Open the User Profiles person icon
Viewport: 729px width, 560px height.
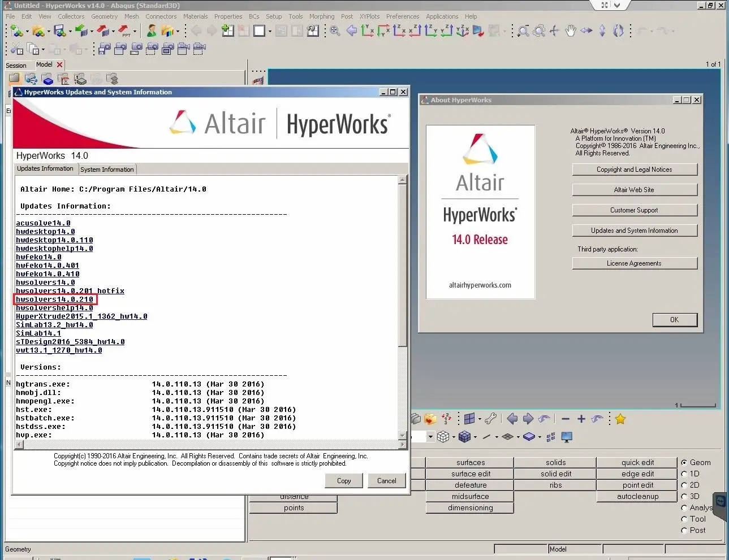coord(152,31)
